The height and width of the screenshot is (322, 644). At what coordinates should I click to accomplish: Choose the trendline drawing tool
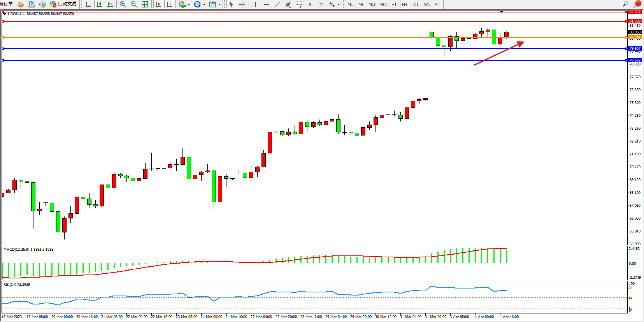[x=277, y=4]
